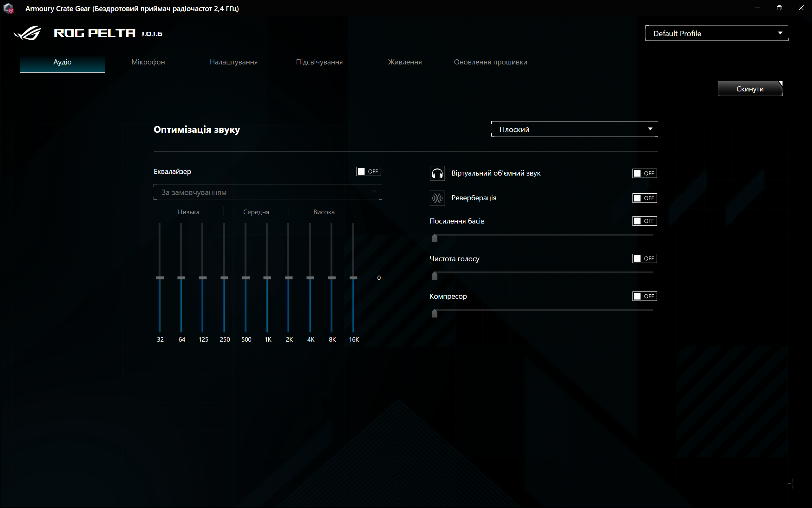Click the Оптимізація звуку heading
This screenshot has height=508, width=812.
click(x=197, y=130)
